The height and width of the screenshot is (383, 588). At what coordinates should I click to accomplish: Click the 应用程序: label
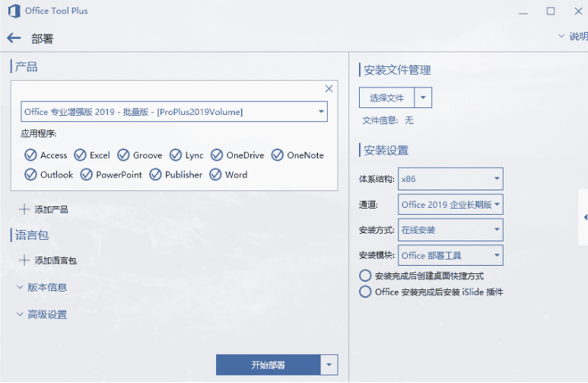tap(39, 133)
